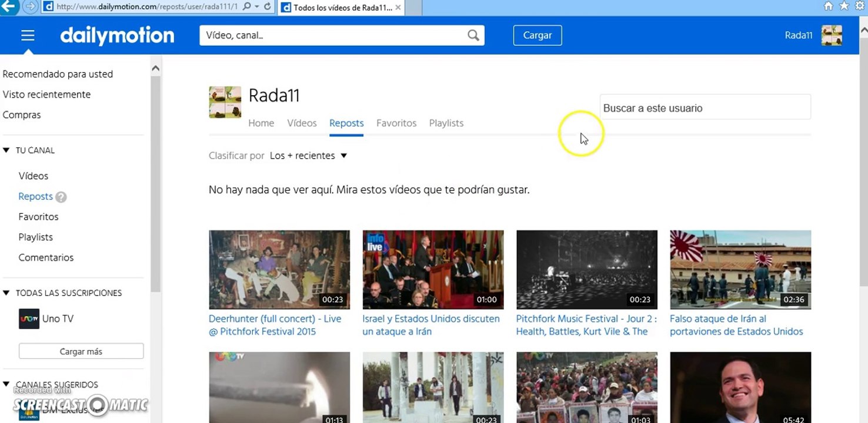Screen dimensions: 868x423
Task: Open the Uno TV subscription link
Action: [x=58, y=319]
